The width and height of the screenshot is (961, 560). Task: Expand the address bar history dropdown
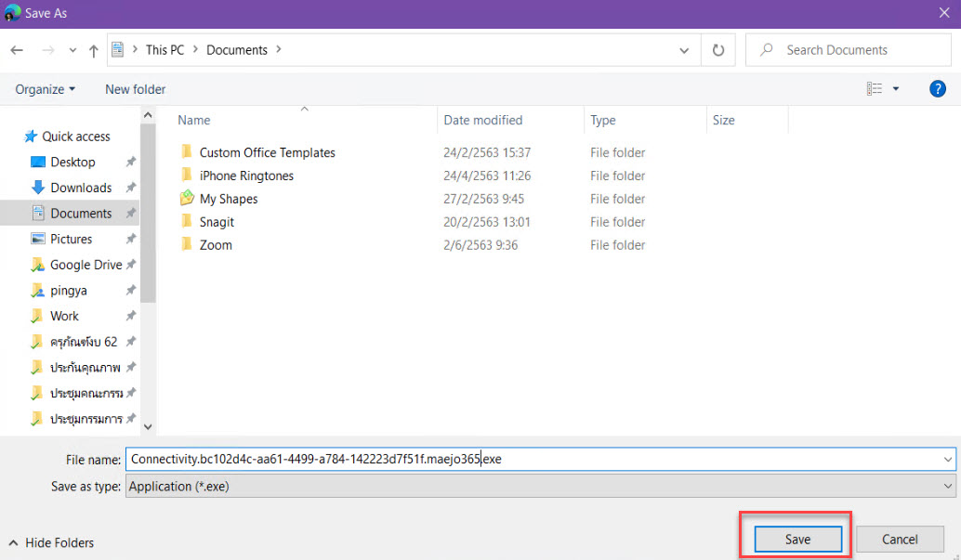684,50
